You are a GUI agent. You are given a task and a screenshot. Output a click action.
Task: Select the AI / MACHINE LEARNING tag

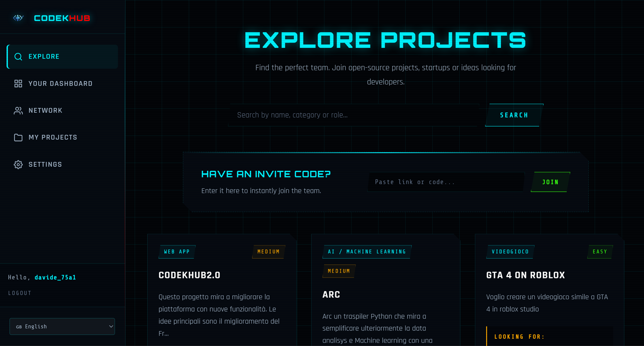pyautogui.click(x=366, y=252)
